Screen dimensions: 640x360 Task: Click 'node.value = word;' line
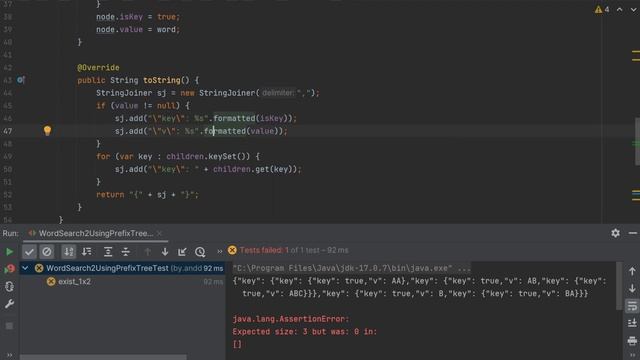138,29
